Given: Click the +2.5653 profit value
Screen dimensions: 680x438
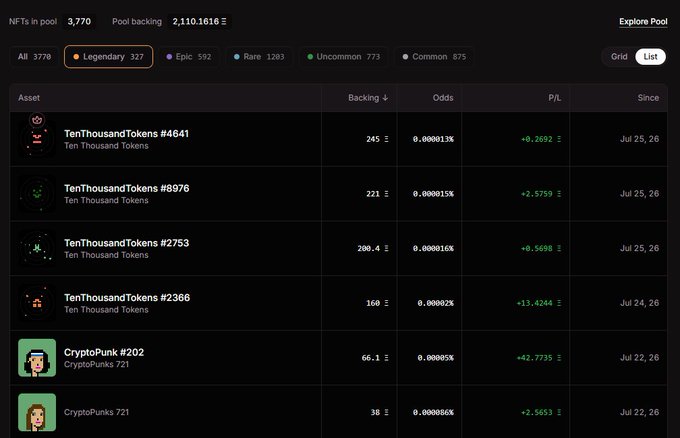Looking at the screenshot, I should click(541, 412).
